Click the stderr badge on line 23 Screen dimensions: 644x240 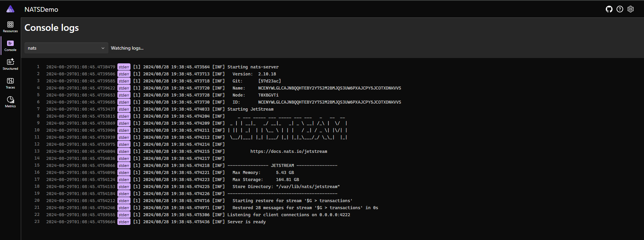[124, 222]
